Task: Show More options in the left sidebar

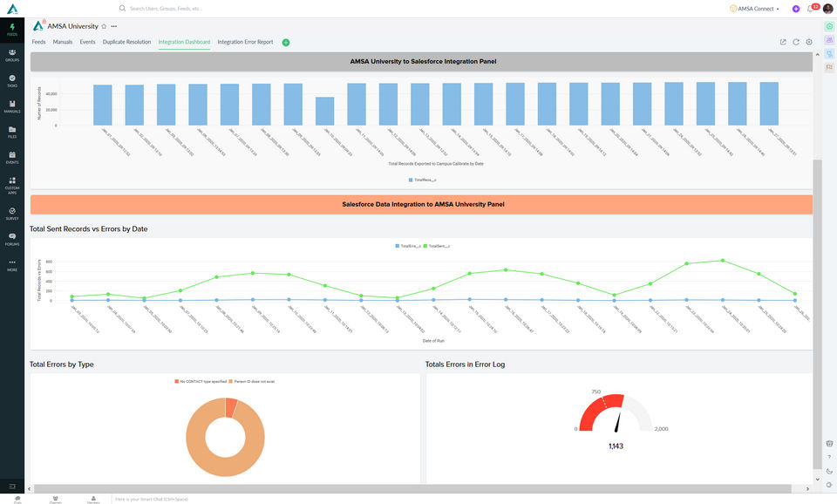Action: [x=11, y=265]
